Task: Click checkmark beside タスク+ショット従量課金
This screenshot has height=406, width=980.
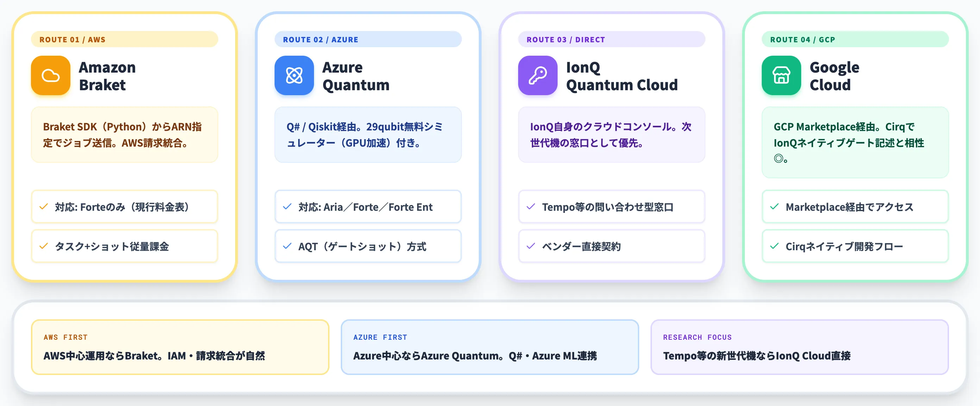Action: pyautogui.click(x=44, y=246)
